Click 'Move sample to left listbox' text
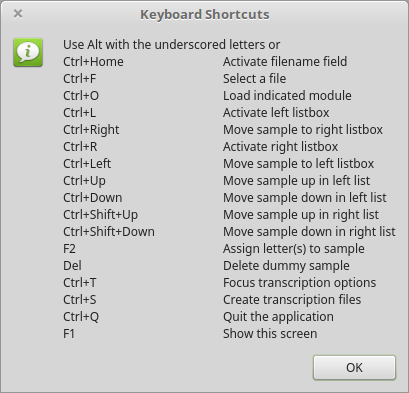 (299, 164)
